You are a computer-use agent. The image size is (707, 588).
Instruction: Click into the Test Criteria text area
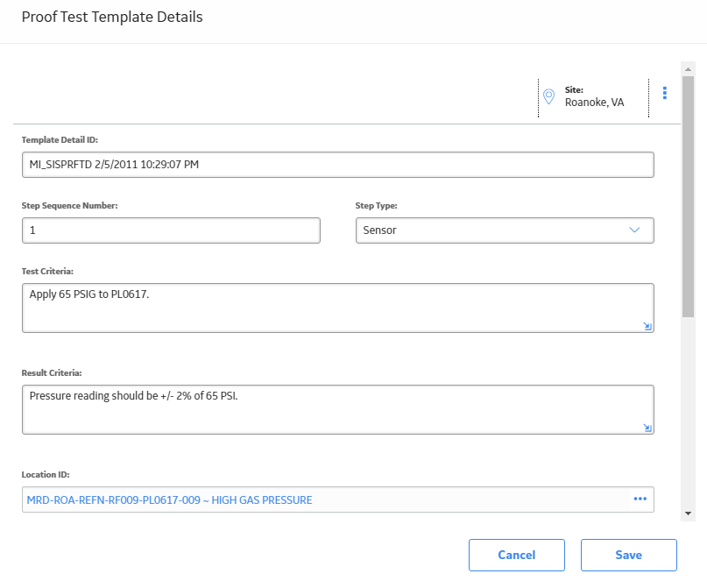[337, 308]
